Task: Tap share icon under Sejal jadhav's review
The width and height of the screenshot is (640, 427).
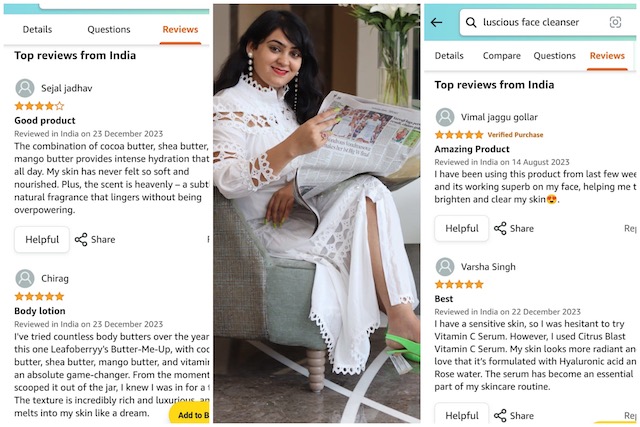Action: (81, 240)
